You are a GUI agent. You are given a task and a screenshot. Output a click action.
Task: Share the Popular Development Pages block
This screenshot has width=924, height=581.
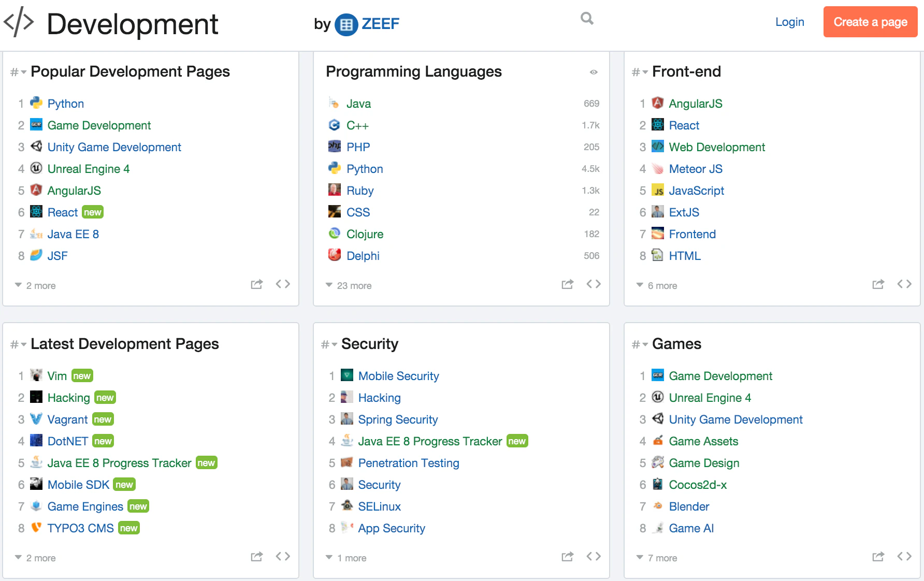click(257, 284)
